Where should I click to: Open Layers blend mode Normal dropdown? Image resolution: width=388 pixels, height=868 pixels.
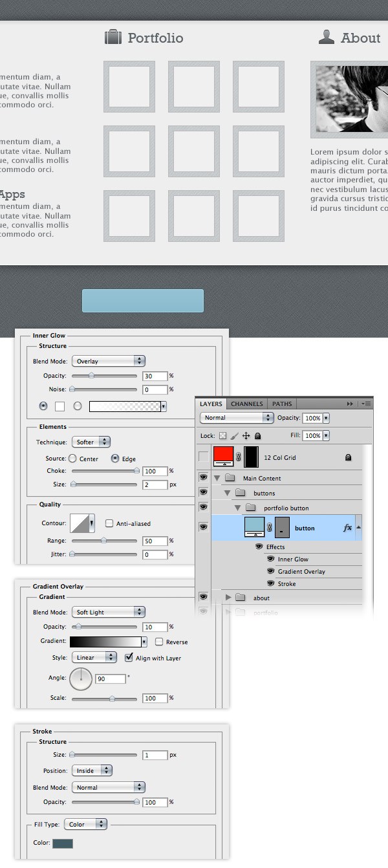[x=237, y=418]
